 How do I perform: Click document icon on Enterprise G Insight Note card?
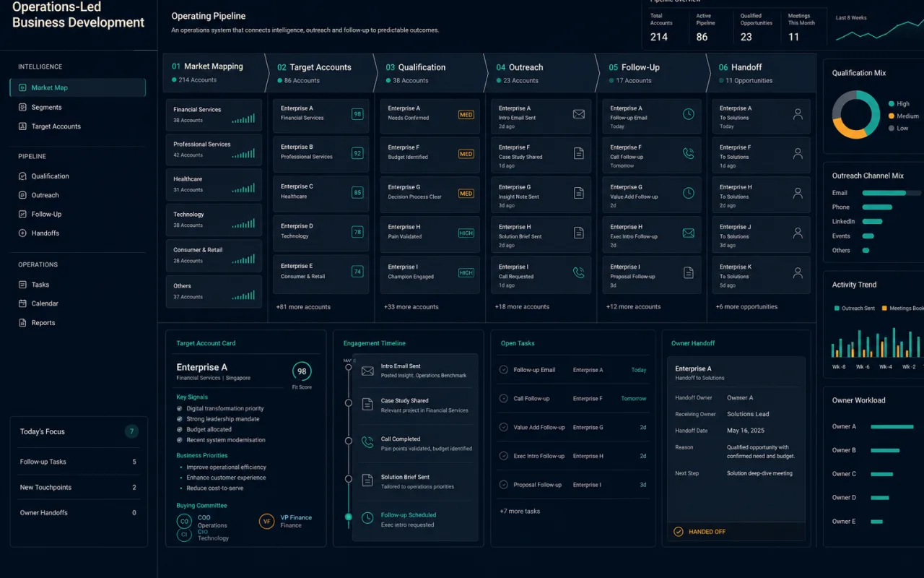pyautogui.click(x=578, y=193)
